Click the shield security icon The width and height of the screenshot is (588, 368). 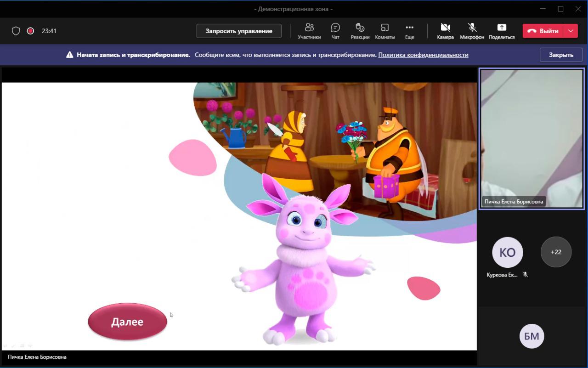click(16, 31)
